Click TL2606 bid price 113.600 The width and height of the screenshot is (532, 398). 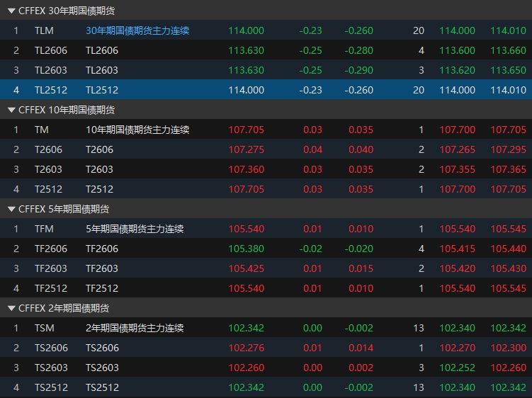[457, 50]
